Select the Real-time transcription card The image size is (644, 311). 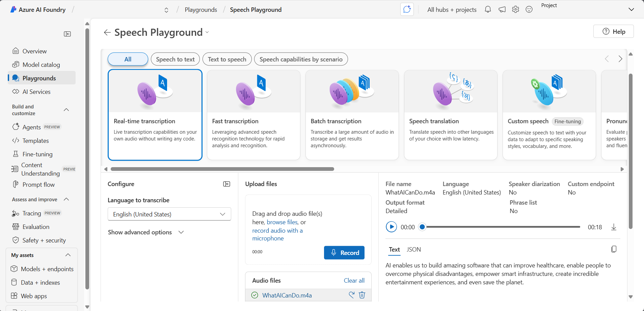pos(155,115)
